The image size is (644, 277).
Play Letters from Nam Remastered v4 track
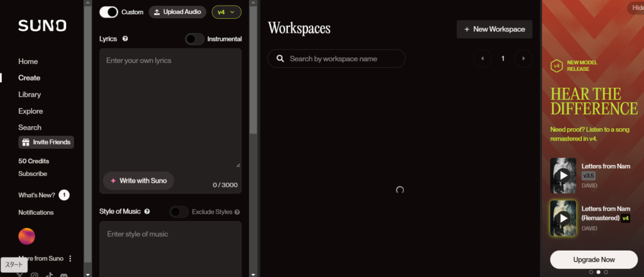(x=563, y=218)
